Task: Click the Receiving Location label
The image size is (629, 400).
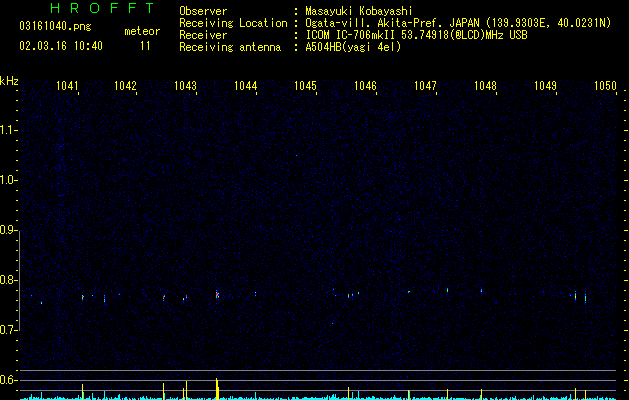Action: point(233,23)
